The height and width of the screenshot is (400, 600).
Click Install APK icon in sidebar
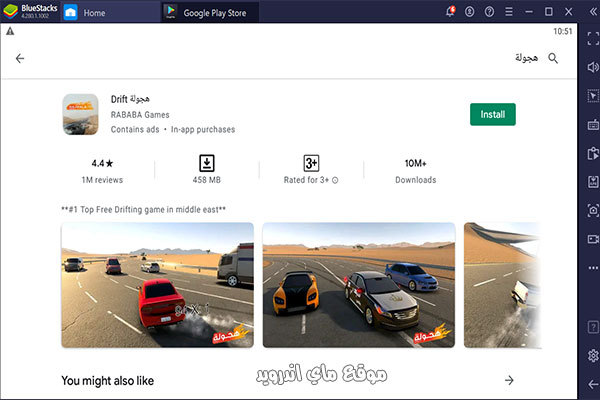click(x=593, y=182)
